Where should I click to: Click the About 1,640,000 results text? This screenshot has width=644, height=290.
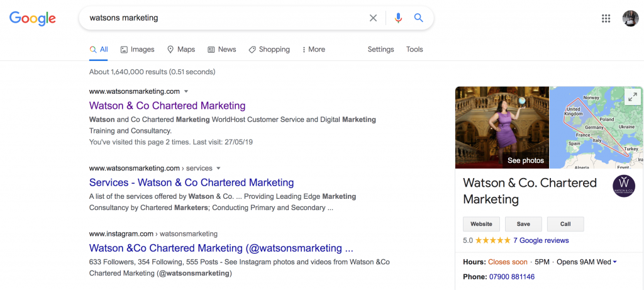(x=152, y=72)
